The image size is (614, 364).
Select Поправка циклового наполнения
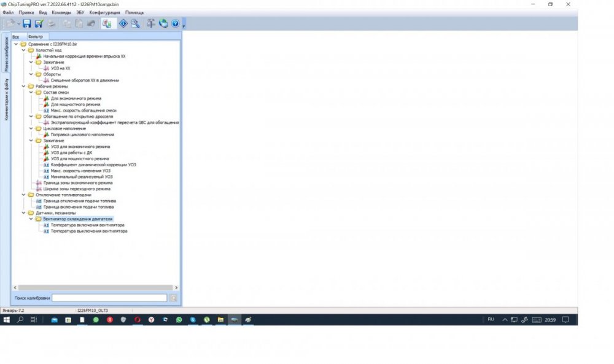(x=82, y=134)
